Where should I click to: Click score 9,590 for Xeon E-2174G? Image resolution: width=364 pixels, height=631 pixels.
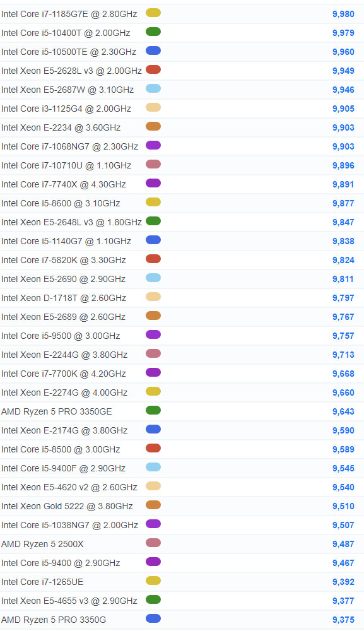tap(343, 430)
